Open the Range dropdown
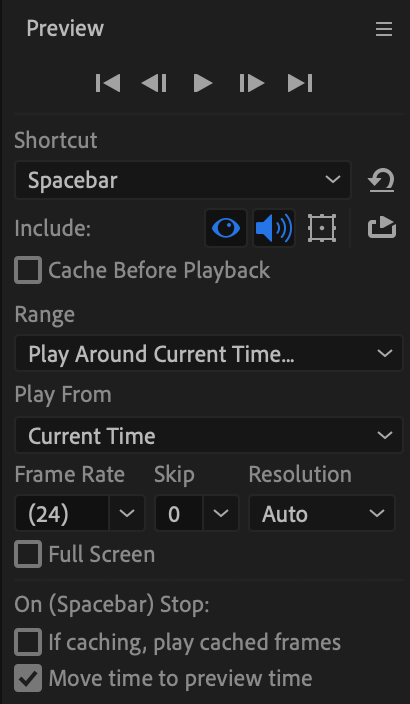Viewport: 410px width, 704px height. tap(209, 353)
